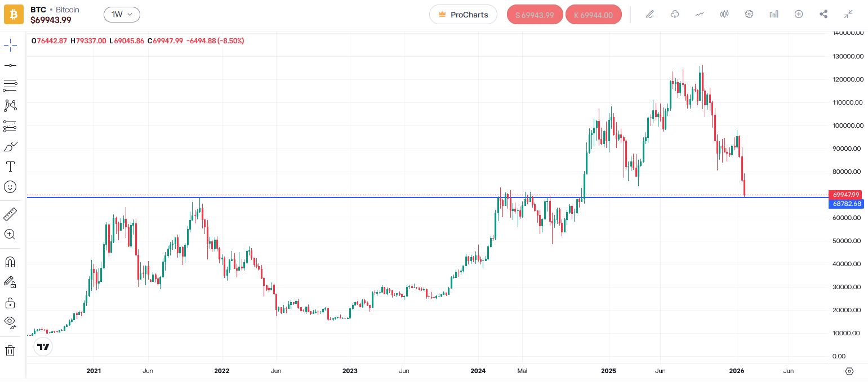Hide all drawings with eye icon
The height and width of the screenshot is (382, 868).
pyautogui.click(x=10, y=322)
